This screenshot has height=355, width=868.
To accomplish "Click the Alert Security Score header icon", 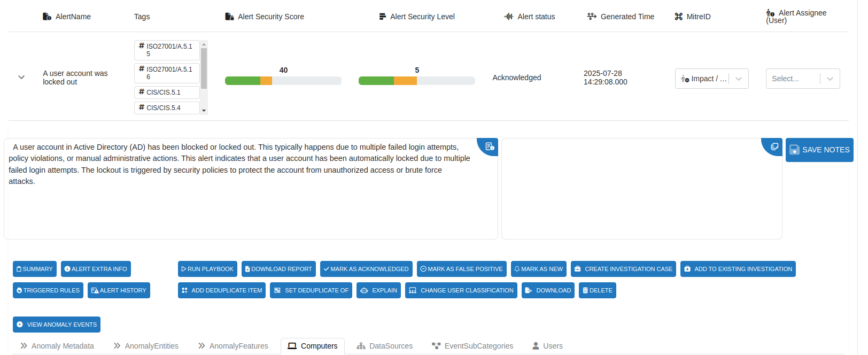I will 229,17.
